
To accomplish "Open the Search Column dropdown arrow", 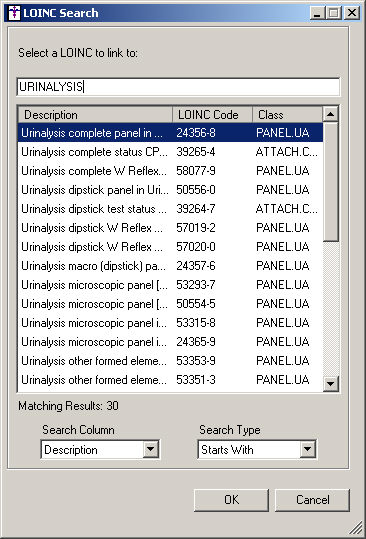I will pyautogui.click(x=151, y=449).
